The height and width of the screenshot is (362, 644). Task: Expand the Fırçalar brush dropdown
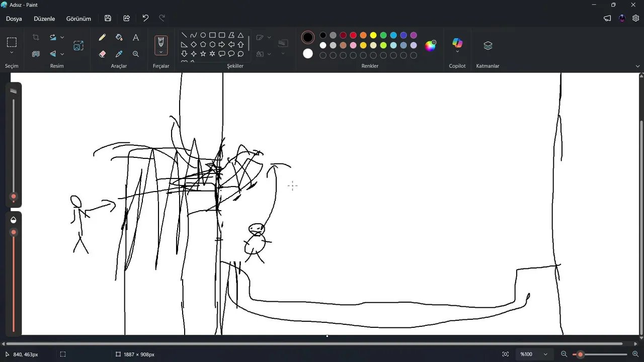[x=161, y=52]
